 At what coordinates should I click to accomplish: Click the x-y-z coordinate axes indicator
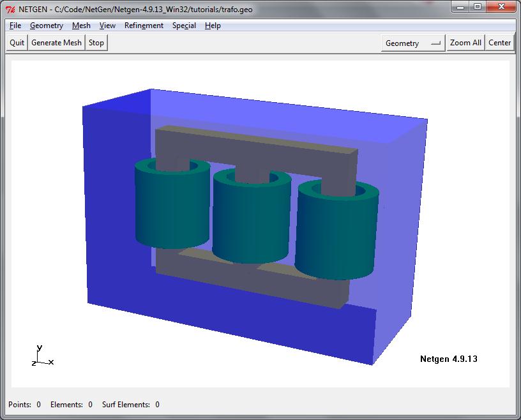(43, 356)
